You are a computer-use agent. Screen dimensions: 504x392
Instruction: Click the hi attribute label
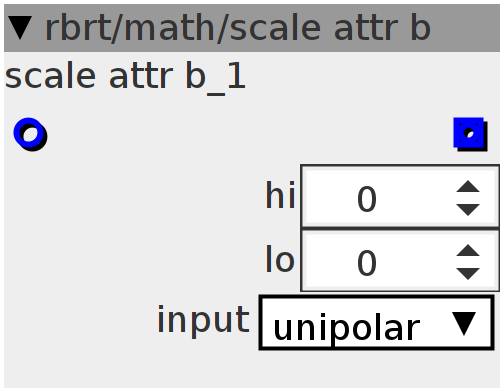tap(280, 195)
